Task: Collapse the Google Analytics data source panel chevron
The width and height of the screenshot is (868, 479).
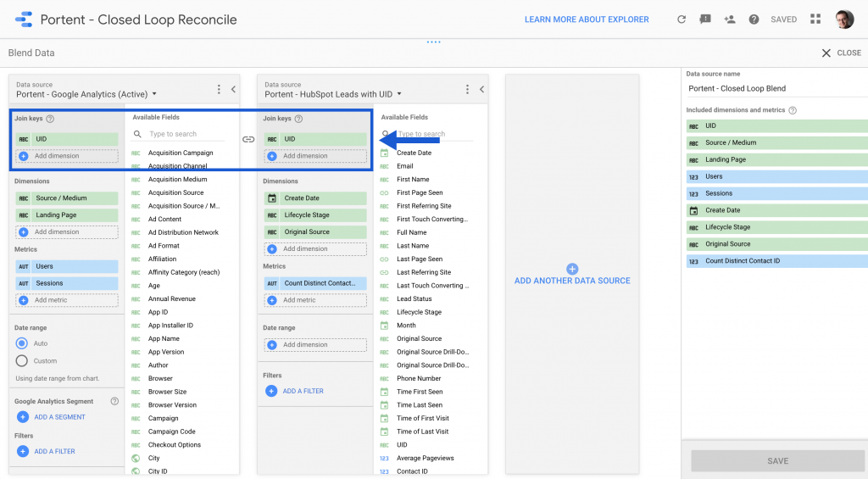Action: pyautogui.click(x=234, y=89)
